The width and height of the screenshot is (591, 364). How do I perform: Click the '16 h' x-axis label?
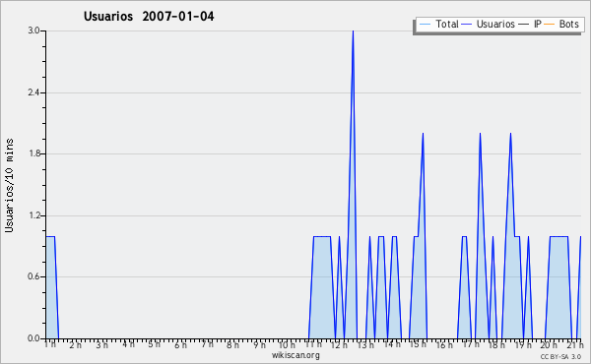click(x=444, y=344)
